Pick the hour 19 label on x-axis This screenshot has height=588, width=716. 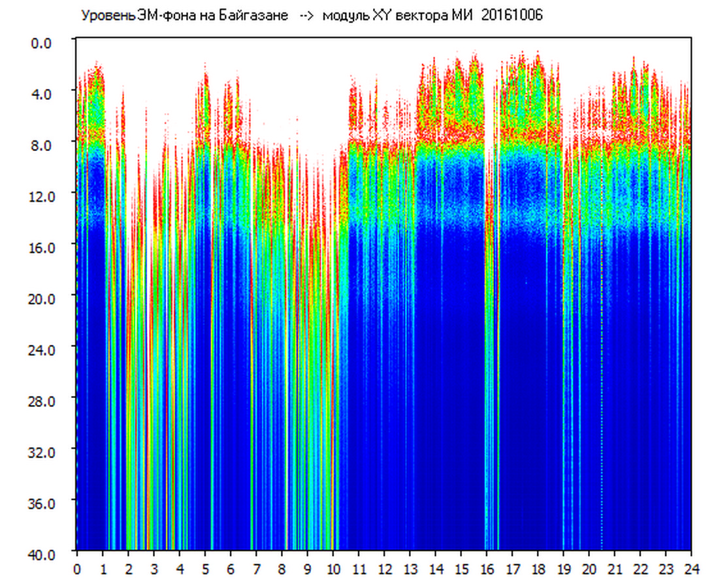click(564, 568)
